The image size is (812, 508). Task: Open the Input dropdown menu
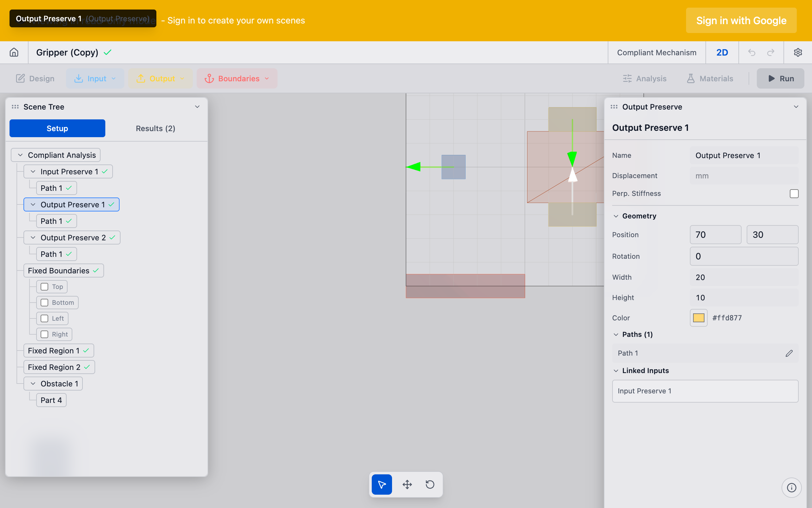(x=95, y=79)
